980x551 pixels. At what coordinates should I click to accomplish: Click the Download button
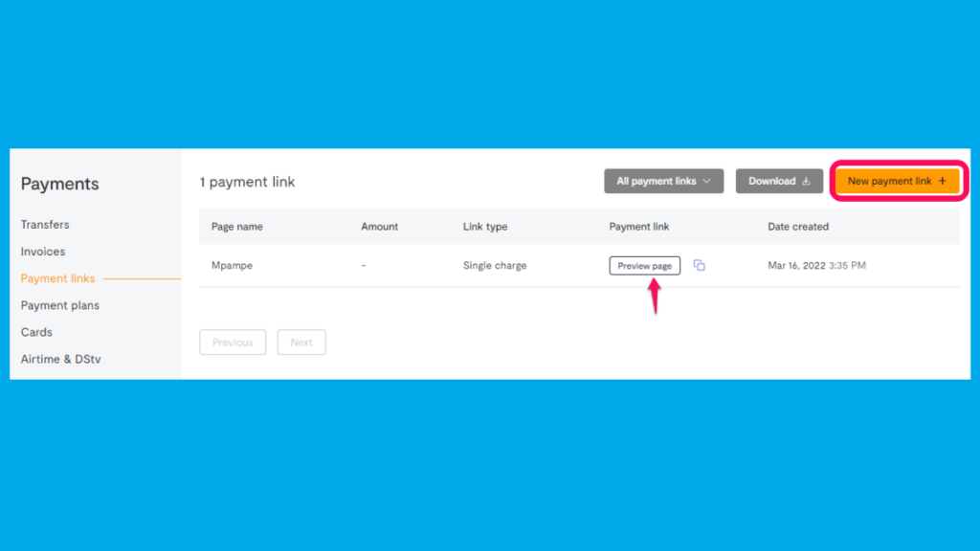point(779,181)
